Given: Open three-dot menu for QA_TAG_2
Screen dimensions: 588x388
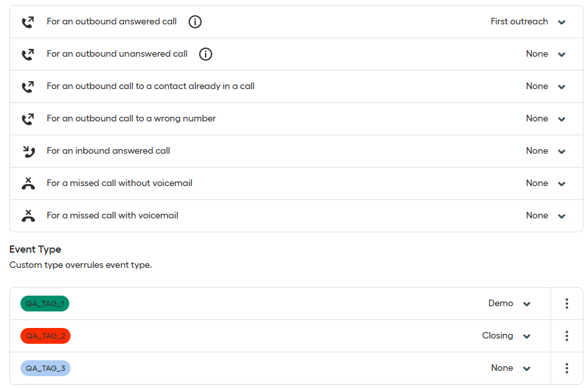Looking at the screenshot, I should tap(567, 336).
